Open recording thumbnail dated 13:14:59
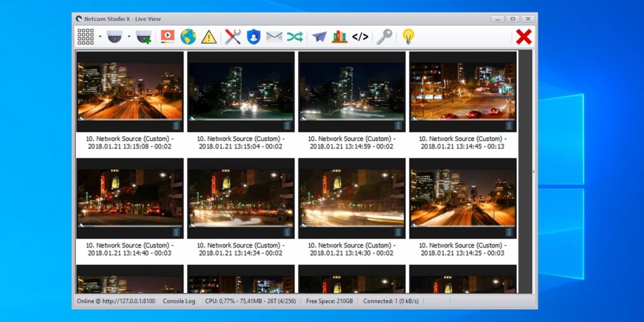This screenshot has width=644, height=322. pyautogui.click(x=352, y=91)
